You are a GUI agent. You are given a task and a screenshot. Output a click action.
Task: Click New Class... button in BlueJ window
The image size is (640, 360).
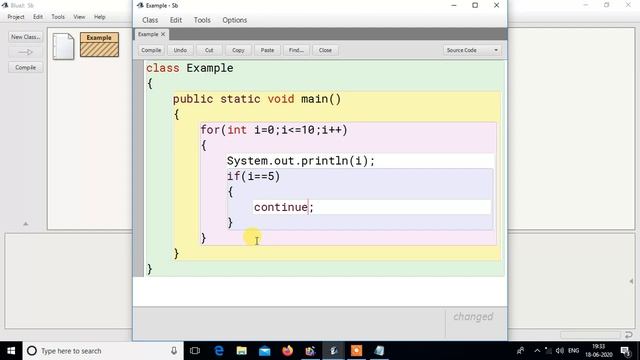click(x=25, y=37)
